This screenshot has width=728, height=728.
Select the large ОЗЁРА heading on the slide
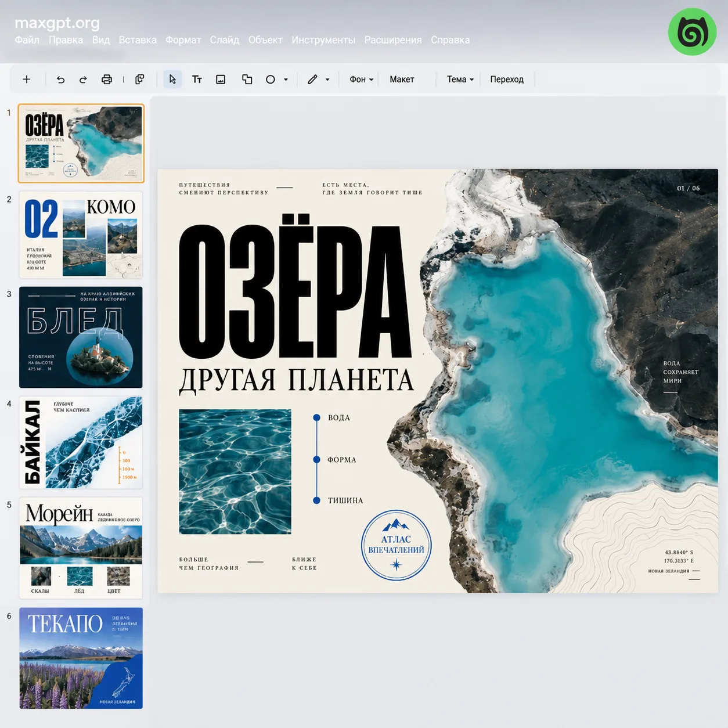click(295, 287)
